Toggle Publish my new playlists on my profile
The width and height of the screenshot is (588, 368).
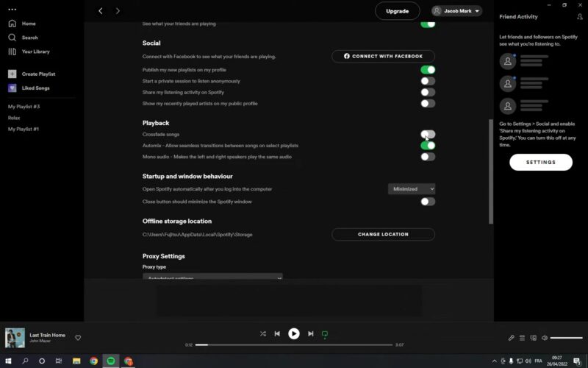pos(428,70)
